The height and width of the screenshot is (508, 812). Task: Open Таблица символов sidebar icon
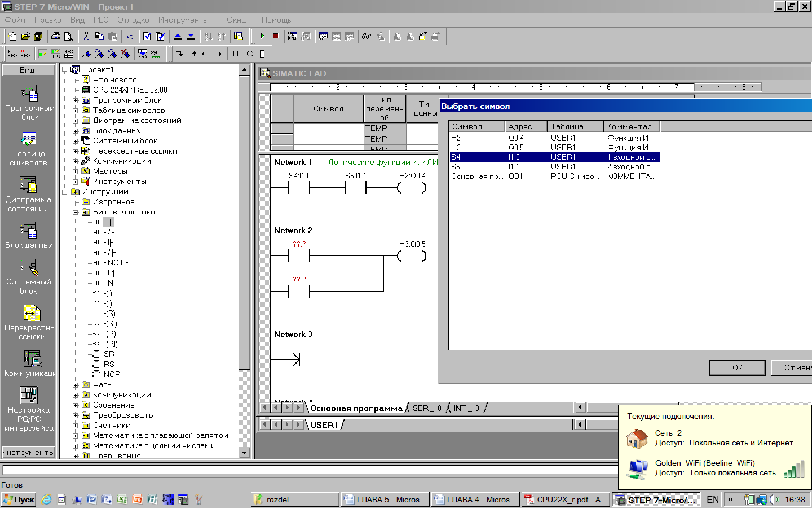point(29,148)
